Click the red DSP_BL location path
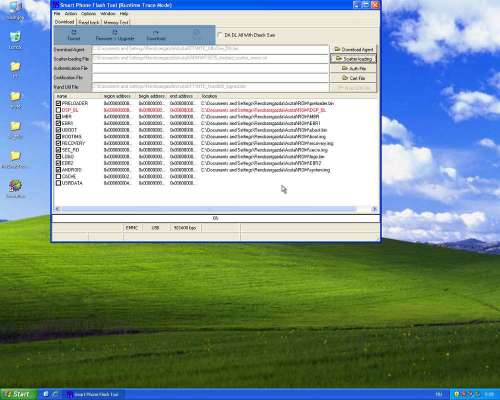500x400 pixels. pyautogui.click(x=263, y=110)
